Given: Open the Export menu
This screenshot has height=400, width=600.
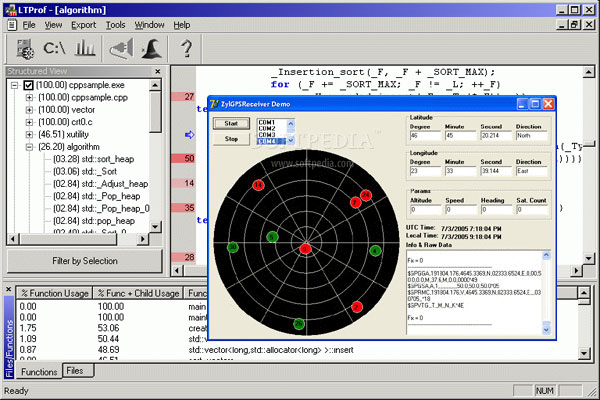Looking at the screenshot, I should [x=84, y=23].
